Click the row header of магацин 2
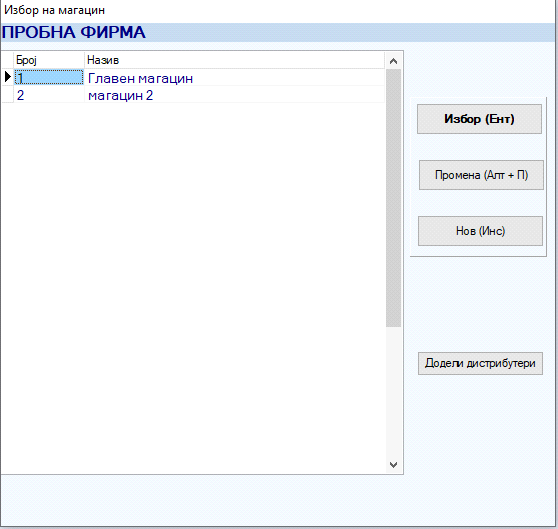This screenshot has width=558, height=529. tap(7, 95)
